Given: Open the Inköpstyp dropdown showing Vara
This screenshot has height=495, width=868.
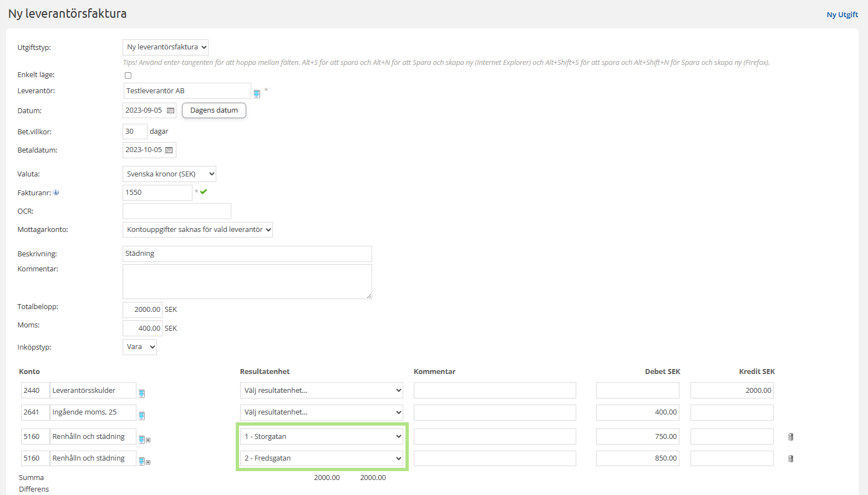Looking at the screenshot, I should pos(140,347).
